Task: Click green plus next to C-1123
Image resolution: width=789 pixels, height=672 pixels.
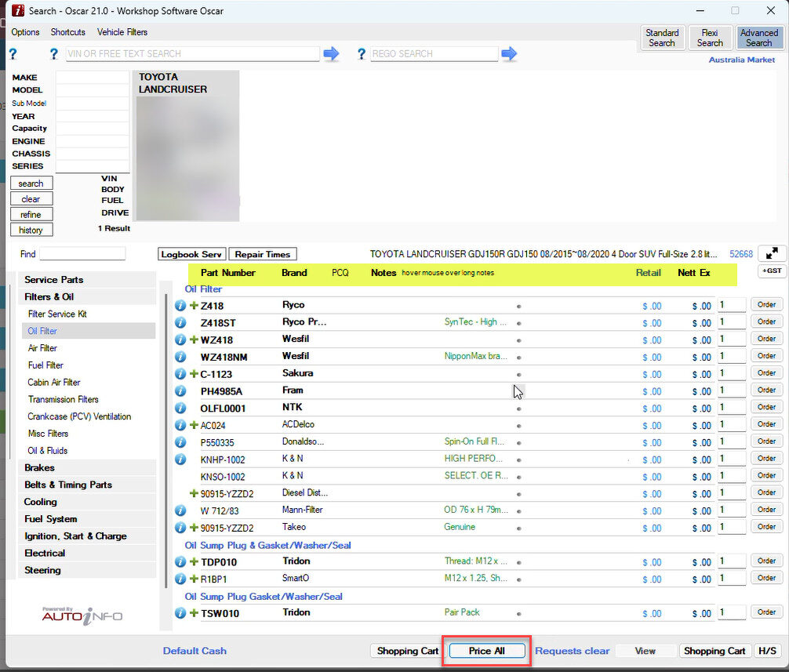Action: pyautogui.click(x=194, y=374)
